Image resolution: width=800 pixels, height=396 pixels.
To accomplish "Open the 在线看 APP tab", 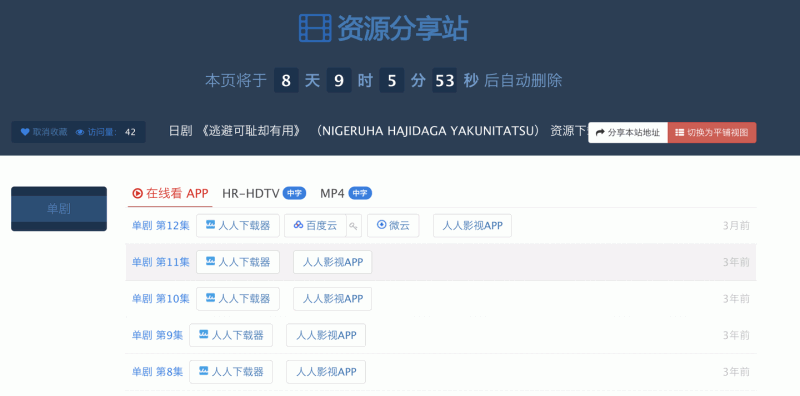I will tap(170, 193).
